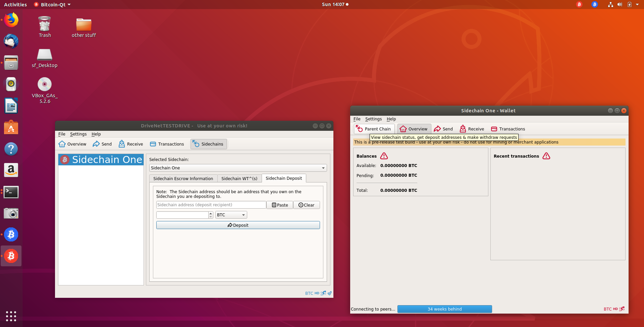The width and height of the screenshot is (644, 327).
Task: Open Sidechain wallet File menu
Action: click(x=357, y=119)
